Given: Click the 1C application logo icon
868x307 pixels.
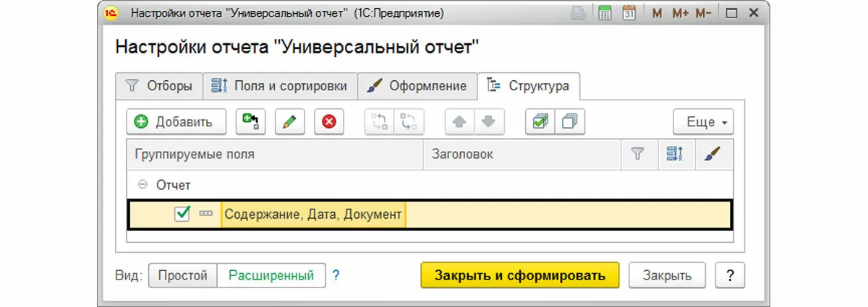Looking at the screenshot, I should point(112,13).
